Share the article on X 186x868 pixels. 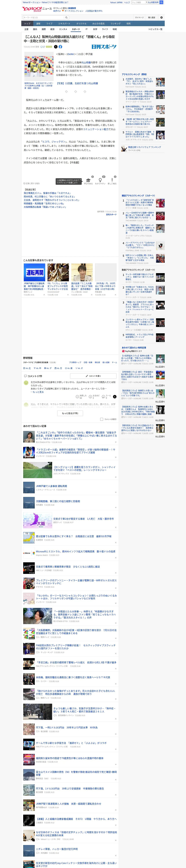(56, 47)
